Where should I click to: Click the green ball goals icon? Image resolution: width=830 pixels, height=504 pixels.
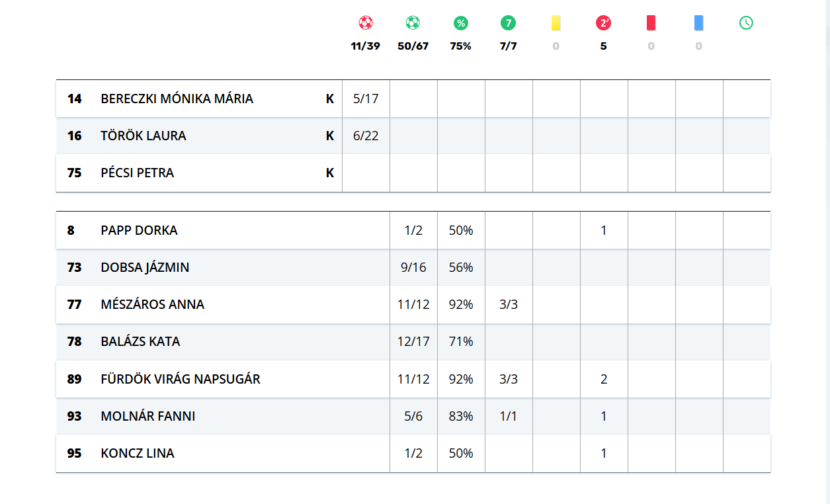pos(413,23)
